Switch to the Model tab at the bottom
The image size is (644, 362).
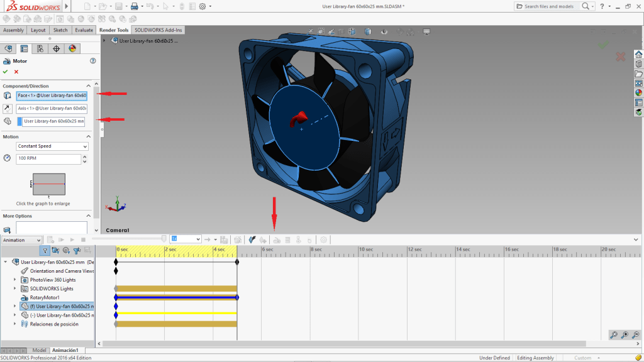click(x=40, y=350)
